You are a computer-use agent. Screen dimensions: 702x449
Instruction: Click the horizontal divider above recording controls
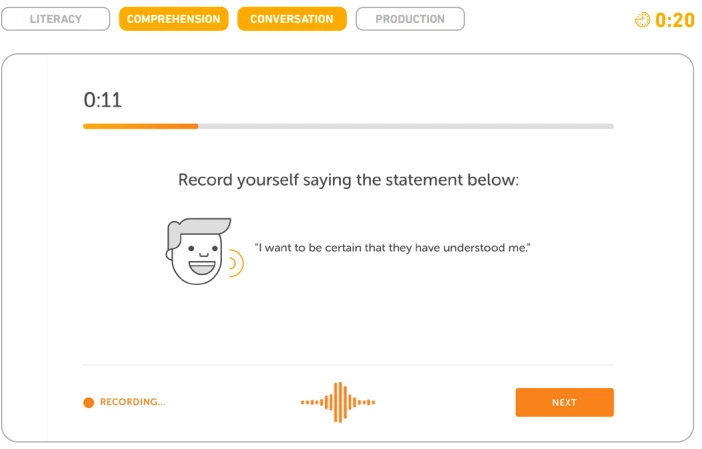(348, 365)
